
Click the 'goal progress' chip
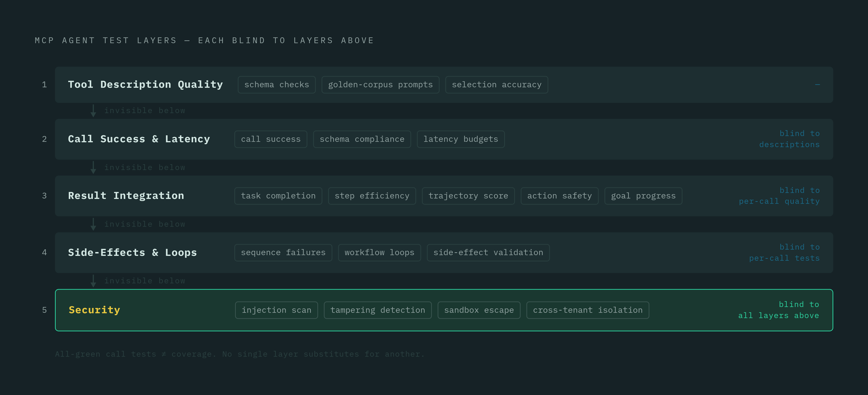[x=643, y=196]
